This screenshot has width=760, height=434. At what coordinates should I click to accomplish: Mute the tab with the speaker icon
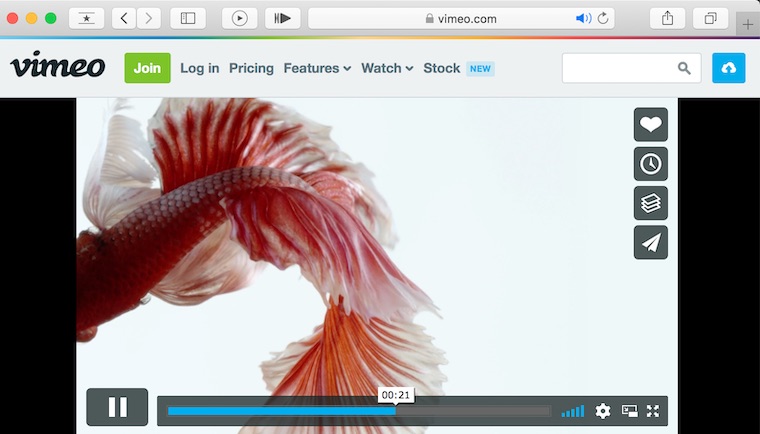[x=583, y=18]
